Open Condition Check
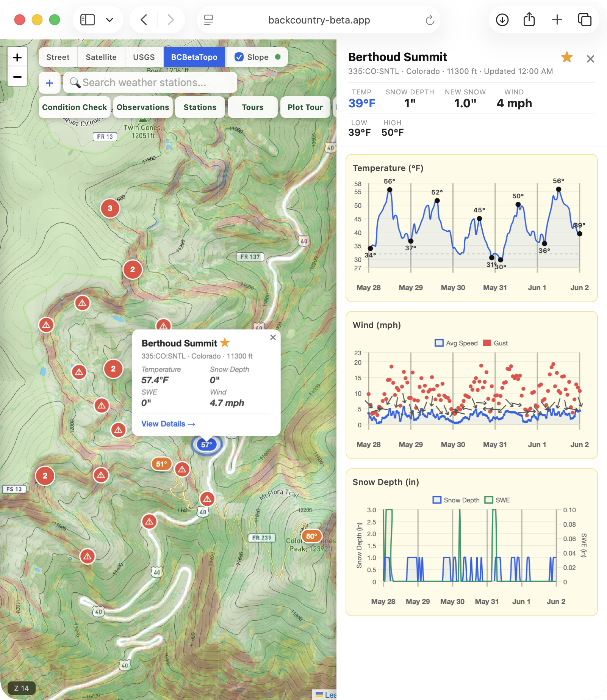Image resolution: width=607 pixels, height=700 pixels. [75, 107]
